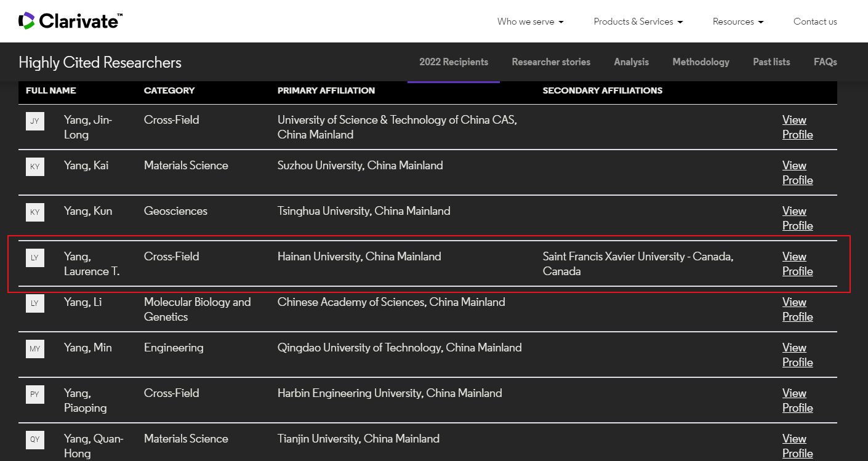Screen dimensions: 868x461
Task: Click the JY avatar for Yang, Jin-Long
Action: (x=35, y=121)
